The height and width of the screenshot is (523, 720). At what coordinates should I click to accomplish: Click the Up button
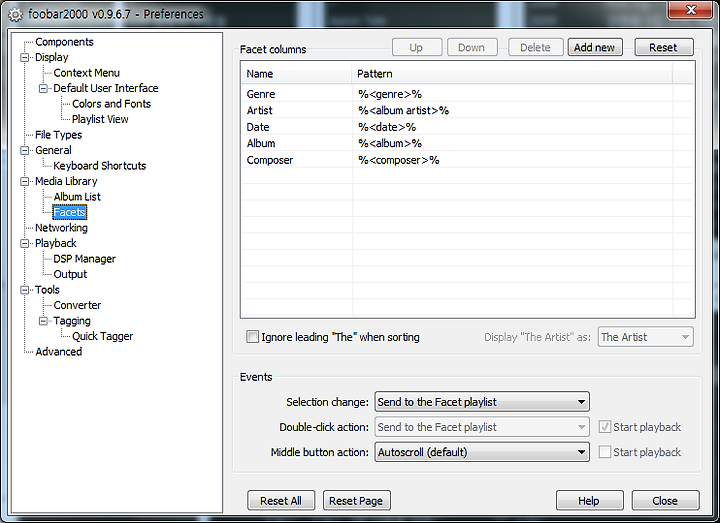coord(416,47)
